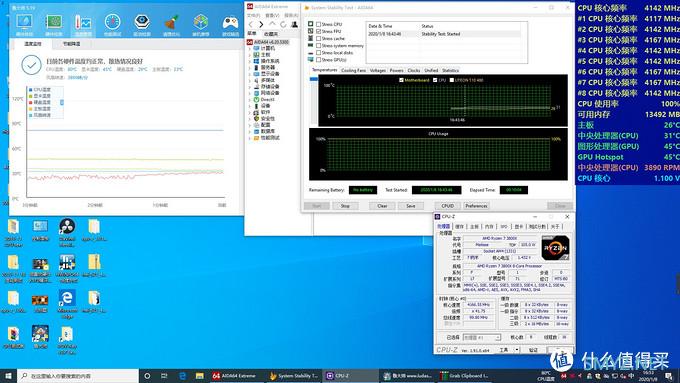680x383 pixels.
Task: Switch to the Cooling Fans tab
Action: point(353,70)
